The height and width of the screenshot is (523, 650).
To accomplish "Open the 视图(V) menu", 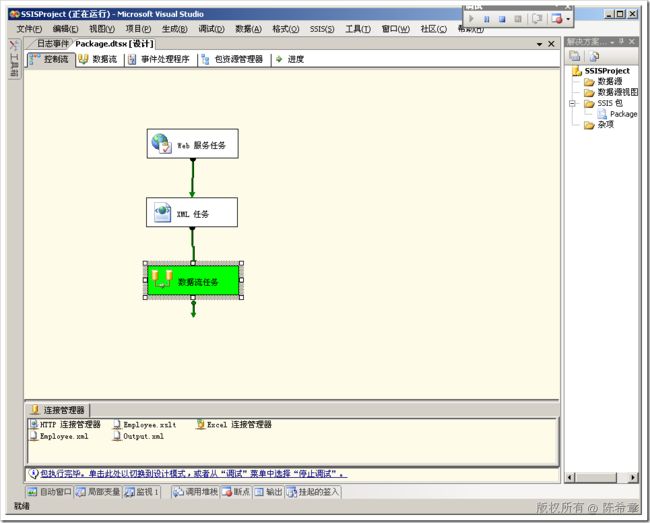I will [102, 29].
